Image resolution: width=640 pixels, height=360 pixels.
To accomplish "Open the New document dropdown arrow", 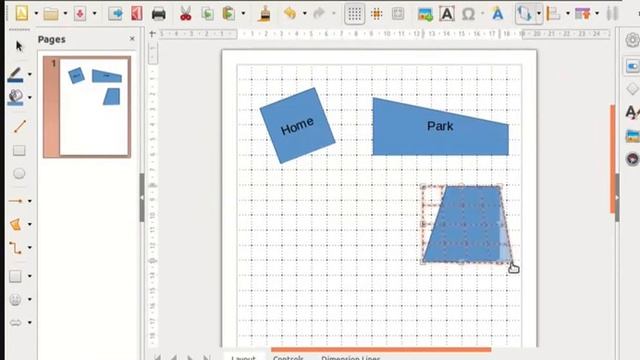I will (36, 13).
